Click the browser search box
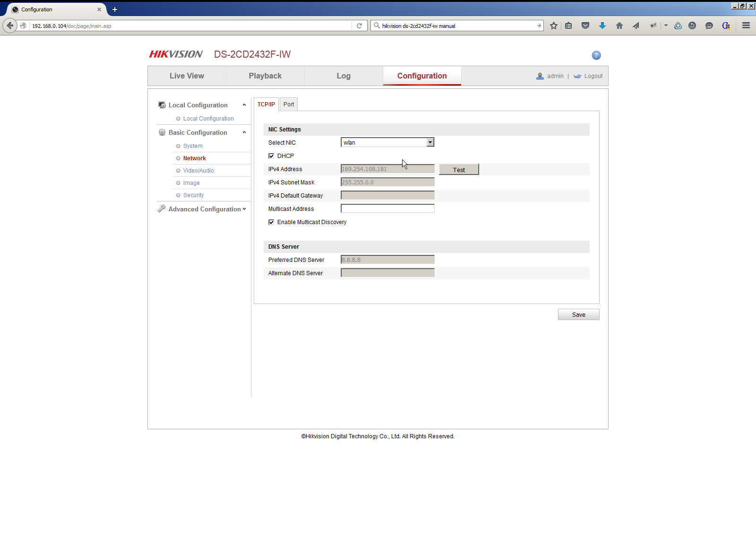 point(457,26)
